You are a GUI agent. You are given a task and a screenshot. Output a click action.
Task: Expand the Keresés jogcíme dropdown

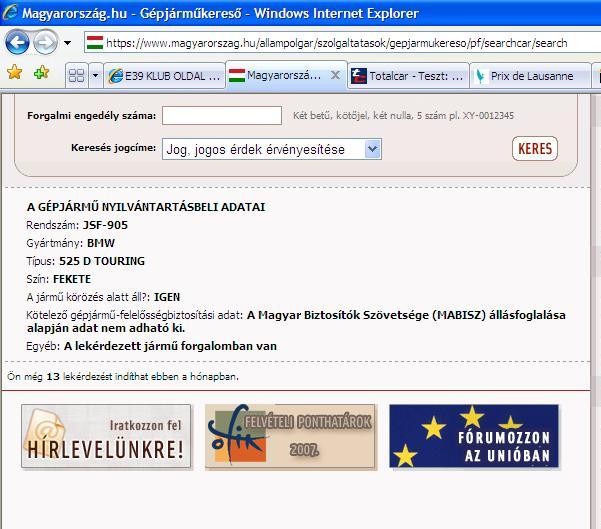[x=372, y=149]
